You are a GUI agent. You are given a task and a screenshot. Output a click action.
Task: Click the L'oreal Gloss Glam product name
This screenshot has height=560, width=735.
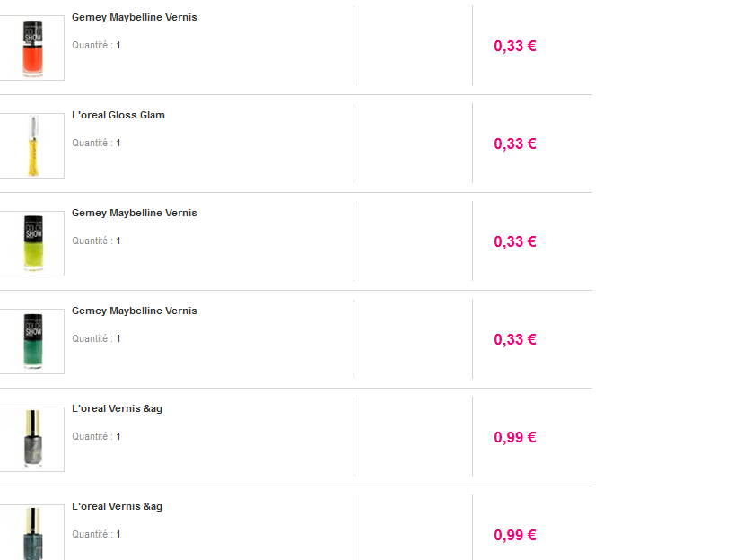pyautogui.click(x=118, y=115)
